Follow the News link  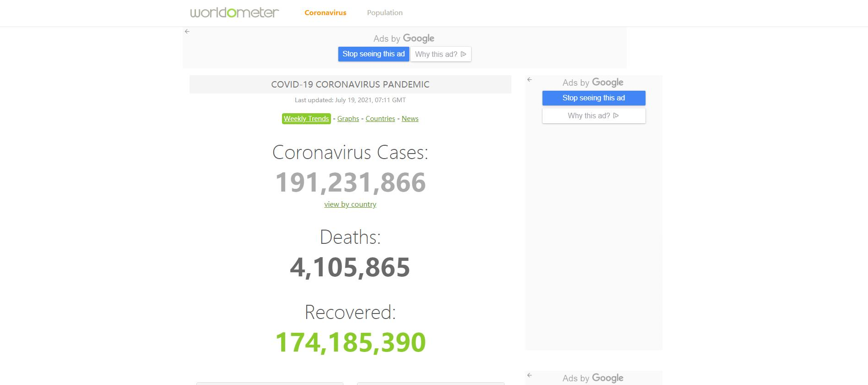[x=410, y=119]
